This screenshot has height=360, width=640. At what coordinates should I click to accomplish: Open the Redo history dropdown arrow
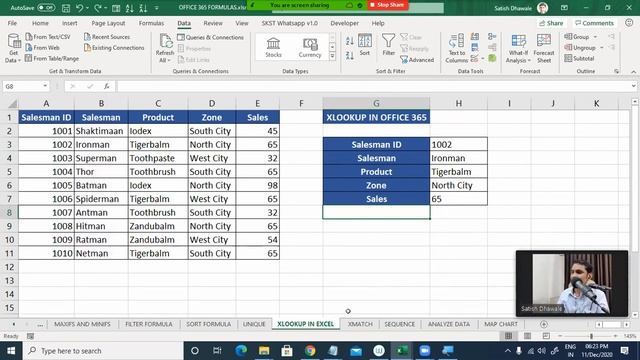(106, 8)
